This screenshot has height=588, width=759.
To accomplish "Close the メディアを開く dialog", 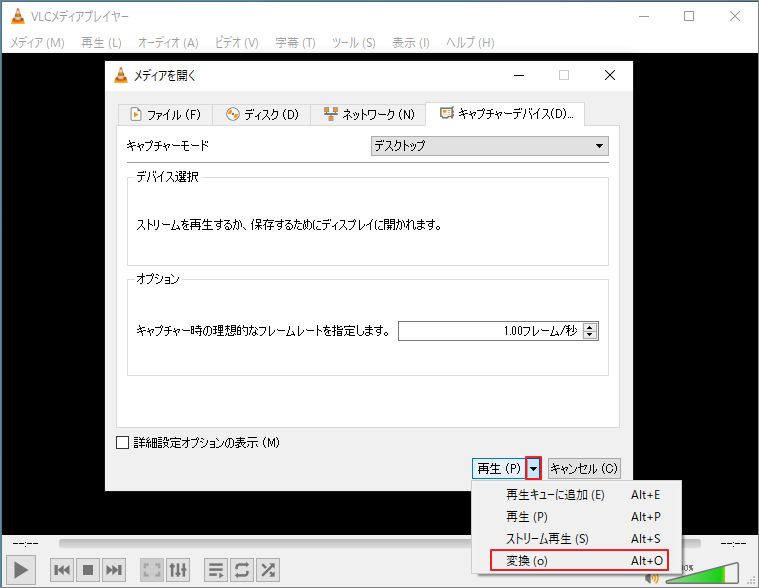I will pyautogui.click(x=610, y=75).
